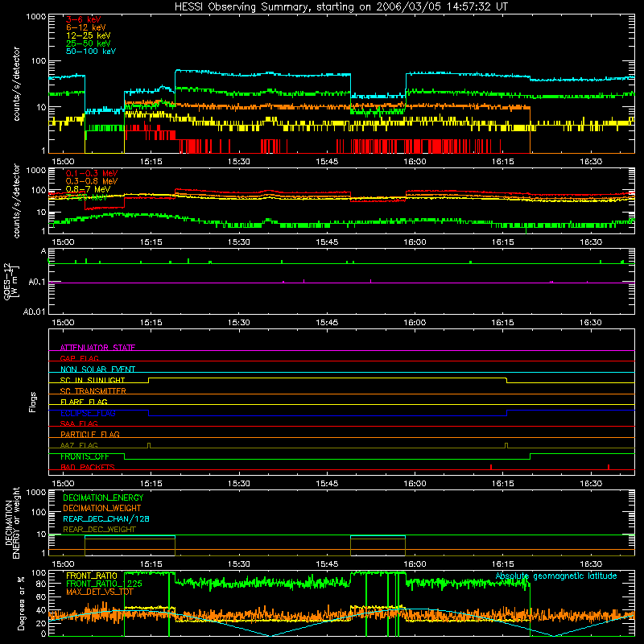Click the SC_TRANSMITTER flag label

tap(93, 391)
